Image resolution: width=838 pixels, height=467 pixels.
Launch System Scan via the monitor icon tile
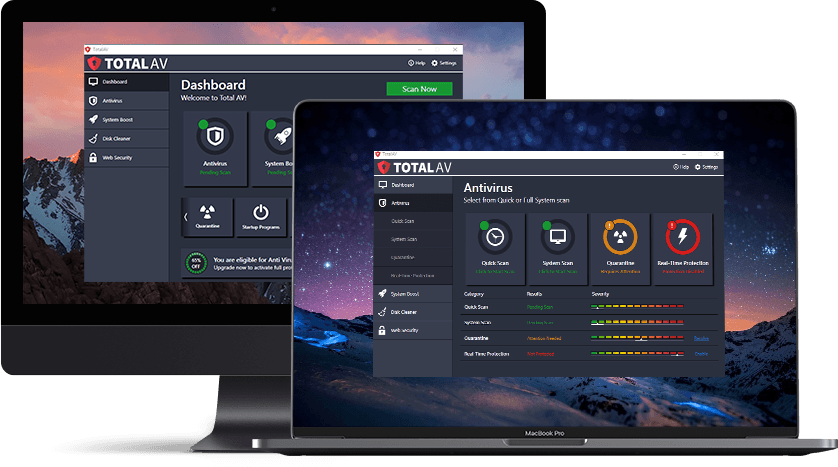click(557, 243)
